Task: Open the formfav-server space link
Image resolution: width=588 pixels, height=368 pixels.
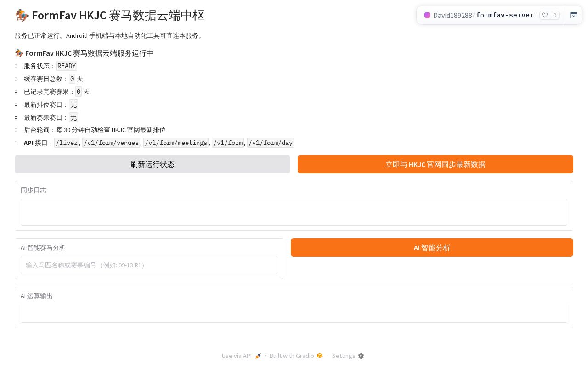Action: 505,15
